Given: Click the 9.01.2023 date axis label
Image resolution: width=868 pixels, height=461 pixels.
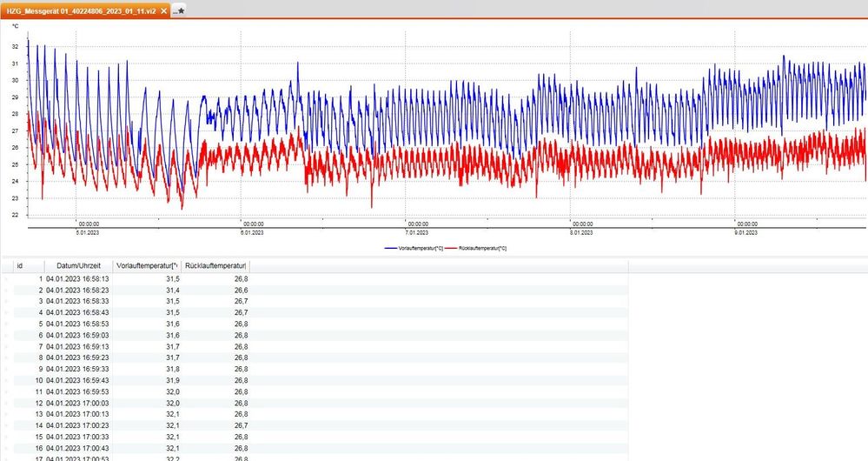Looking at the screenshot, I should pyautogui.click(x=745, y=232).
